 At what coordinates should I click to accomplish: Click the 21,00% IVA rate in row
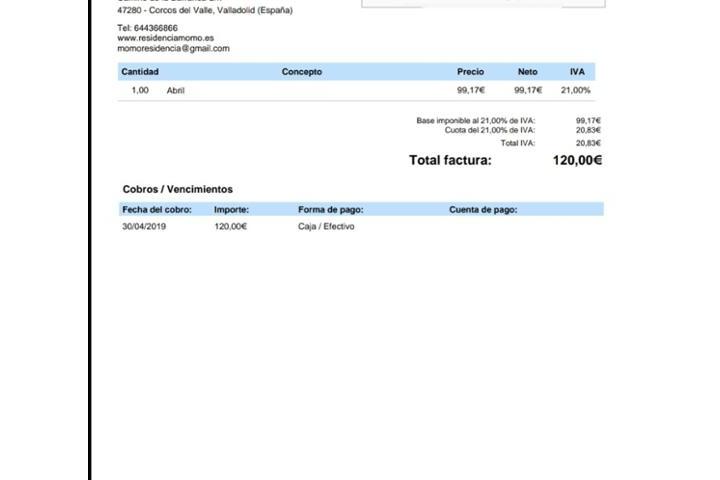pos(575,91)
